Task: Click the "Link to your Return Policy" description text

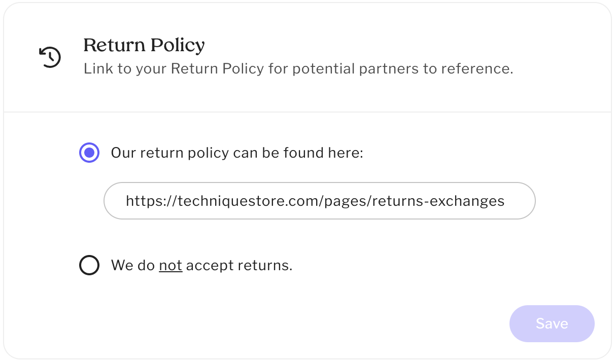Action: tap(298, 69)
